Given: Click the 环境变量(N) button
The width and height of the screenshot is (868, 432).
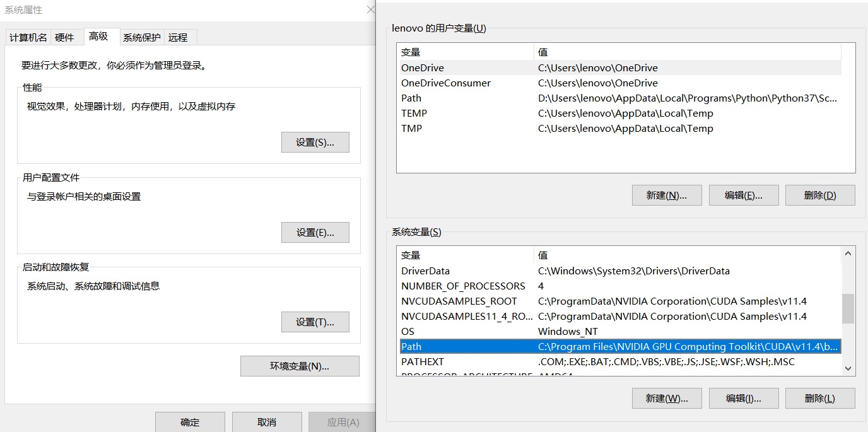Looking at the screenshot, I should (x=300, y=366).
